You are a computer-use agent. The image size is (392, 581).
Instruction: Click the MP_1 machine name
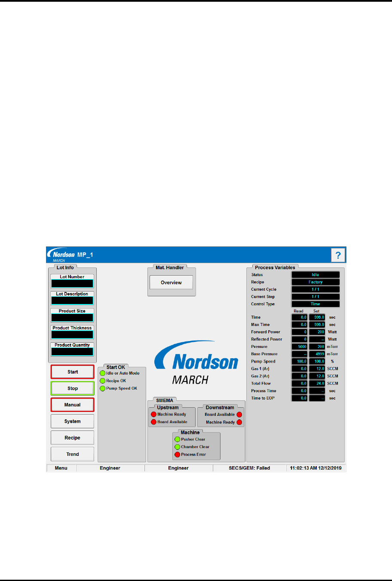pyautogui.click(x=85, y=255)
